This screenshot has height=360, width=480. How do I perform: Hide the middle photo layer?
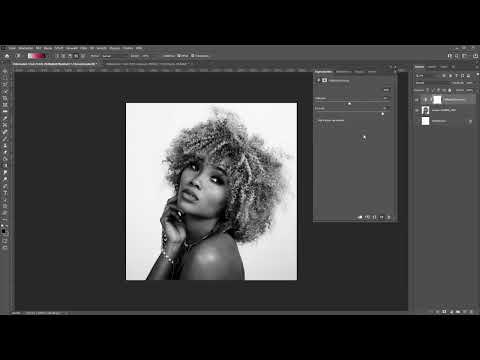(417, 110)
